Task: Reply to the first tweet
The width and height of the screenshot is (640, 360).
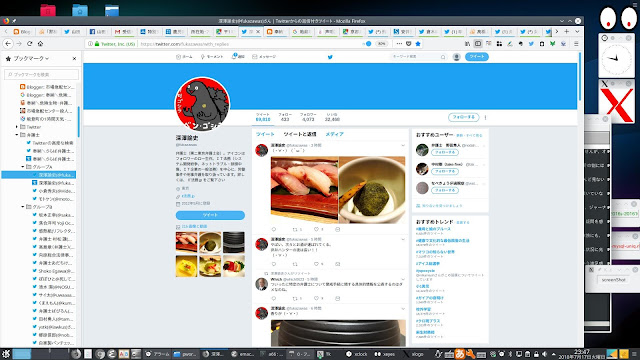Action: pyautogui.click(x=274, y=229)
